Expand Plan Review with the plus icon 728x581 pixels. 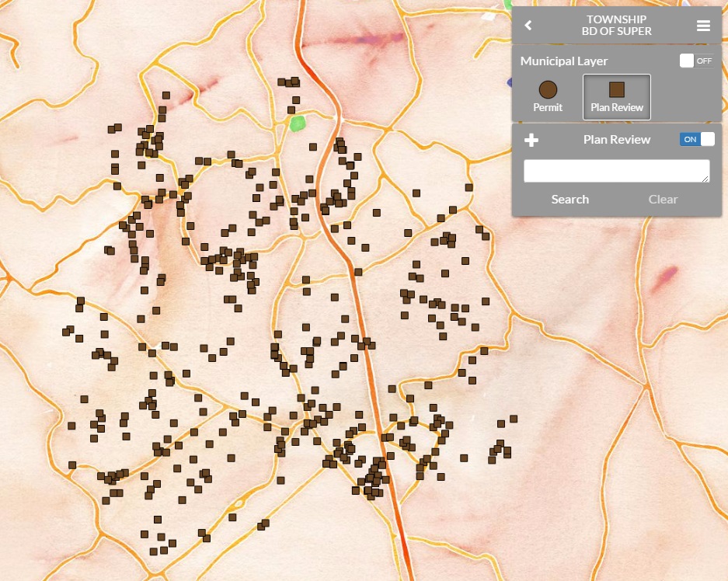point(532,140)
